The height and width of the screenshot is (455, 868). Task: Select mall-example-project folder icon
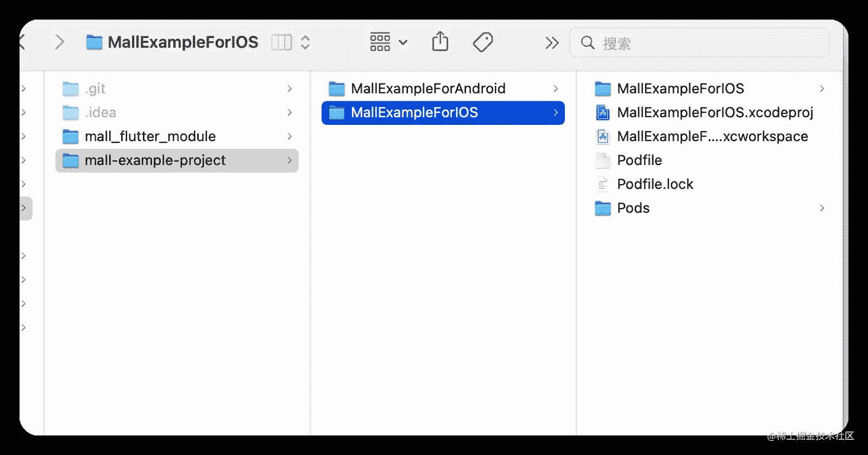tap(71, 160)
